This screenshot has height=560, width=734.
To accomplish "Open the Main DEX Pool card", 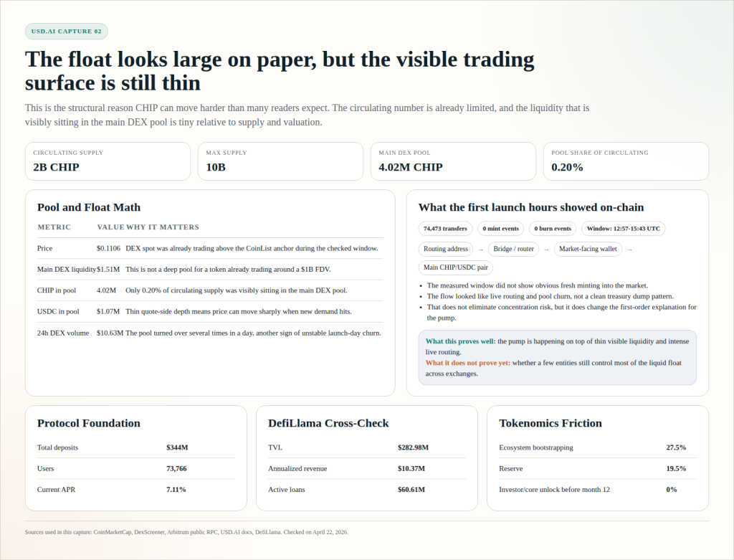I will (x=453, y=161).
